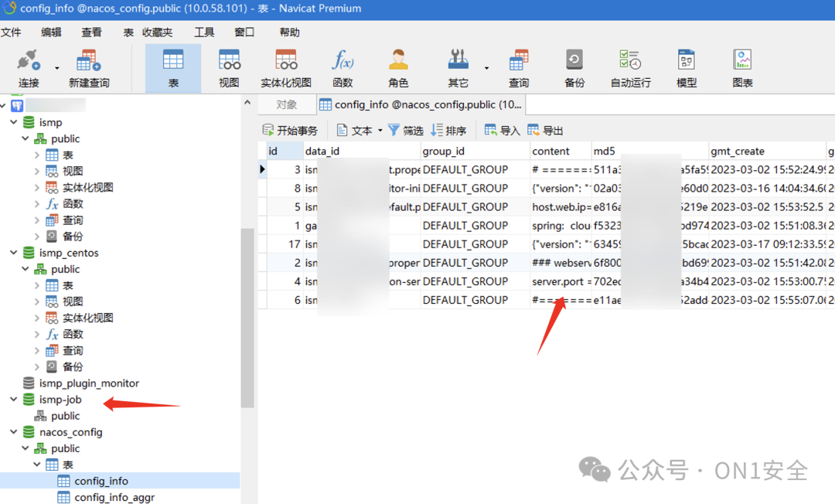Open the 收藏夹 menu
Screen dimensions: 835x504
pyautogui.click(x=158, y=32)
